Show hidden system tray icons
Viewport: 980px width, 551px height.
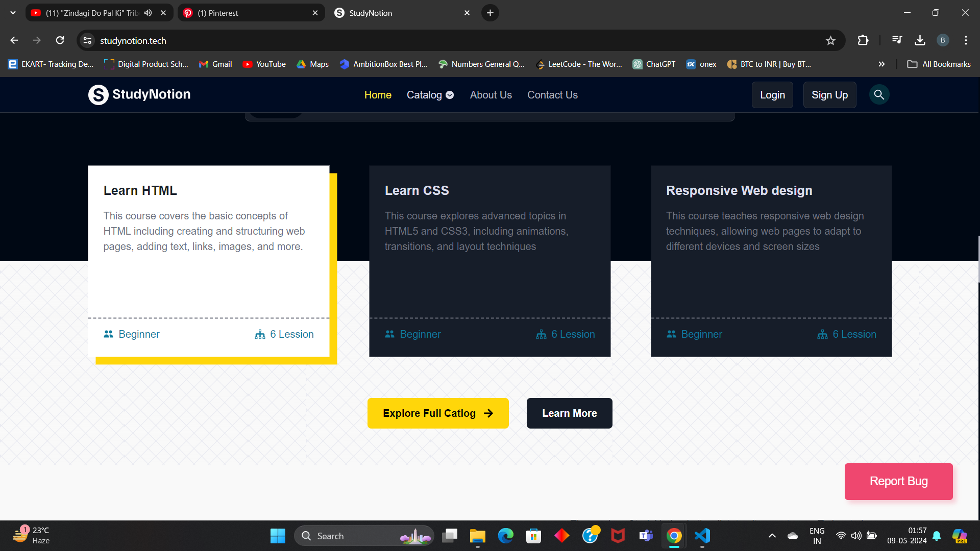772,536
